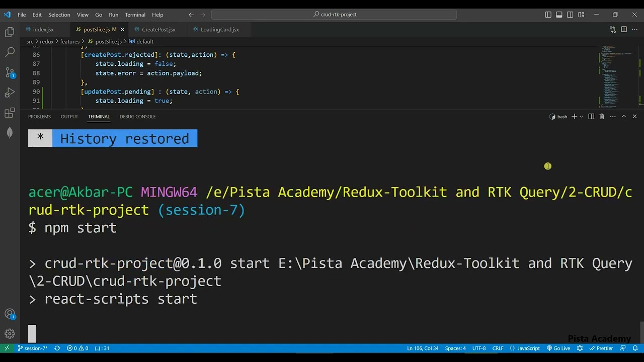Click the crud-rtk-project command center search

click(x=334, y=15)
